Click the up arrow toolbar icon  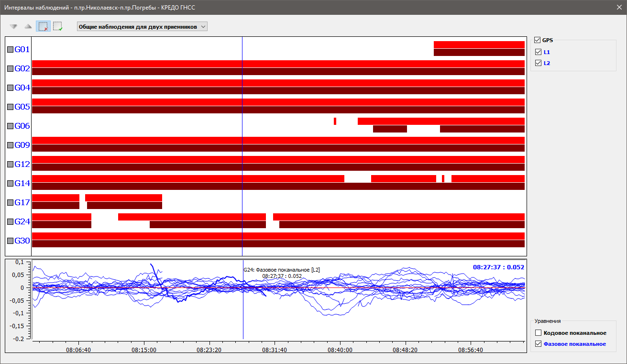[x=28, y=27]
